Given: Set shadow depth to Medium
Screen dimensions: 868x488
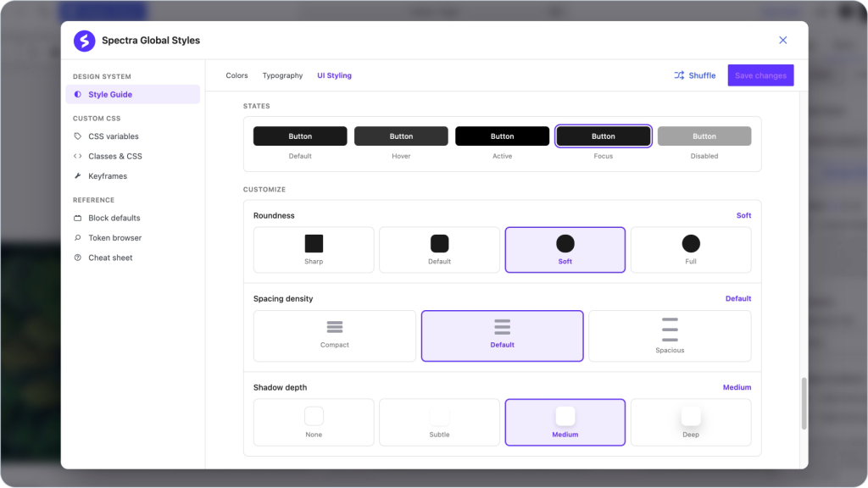Looking at the screenshot, I should tap(565, 422).
